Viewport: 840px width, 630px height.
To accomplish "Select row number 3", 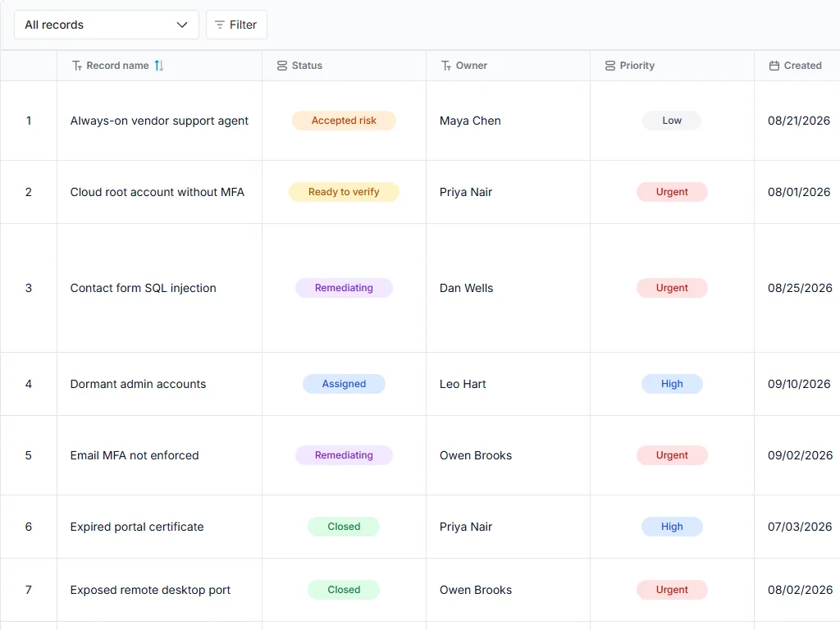I will tap(29, 288).
